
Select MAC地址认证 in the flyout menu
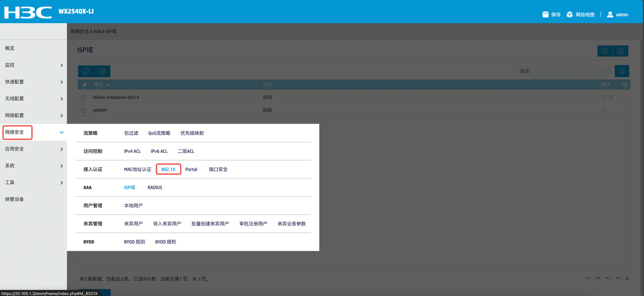pyautogui.click(x=137, y=169)
